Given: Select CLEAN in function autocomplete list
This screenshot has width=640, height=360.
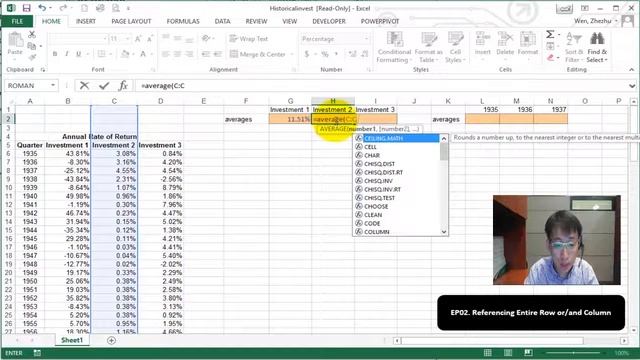Looking at the screenshot, I should click(x=373, y=215).
